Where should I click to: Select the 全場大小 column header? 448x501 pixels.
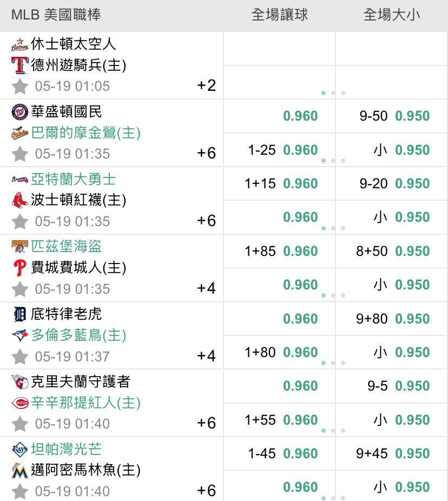[391, 15]
